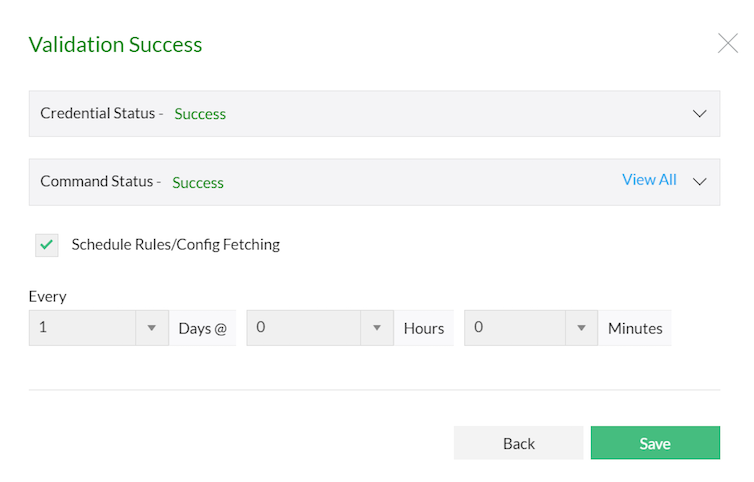754x482 pixels.
Task: Click the Hours value field
Action: click(304, 327)
